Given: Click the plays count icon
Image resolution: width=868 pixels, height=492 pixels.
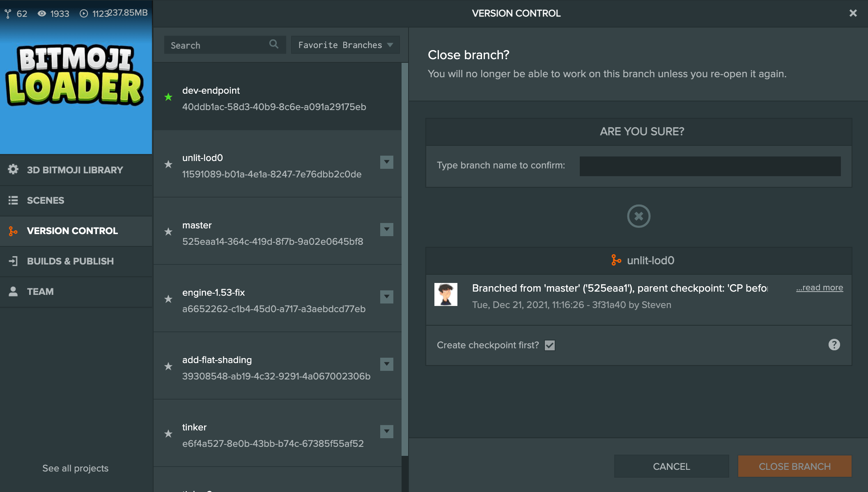Looking at the screenshot, I should tap(84, 14).
